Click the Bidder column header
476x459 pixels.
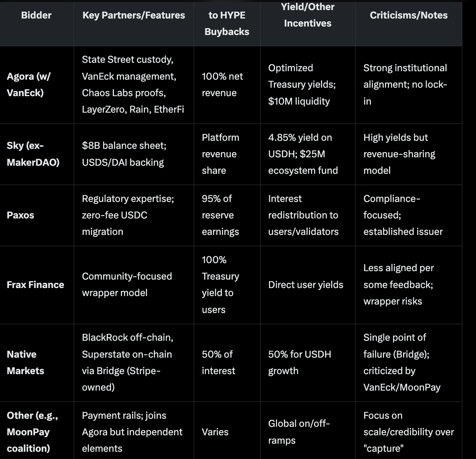(36, 15)
